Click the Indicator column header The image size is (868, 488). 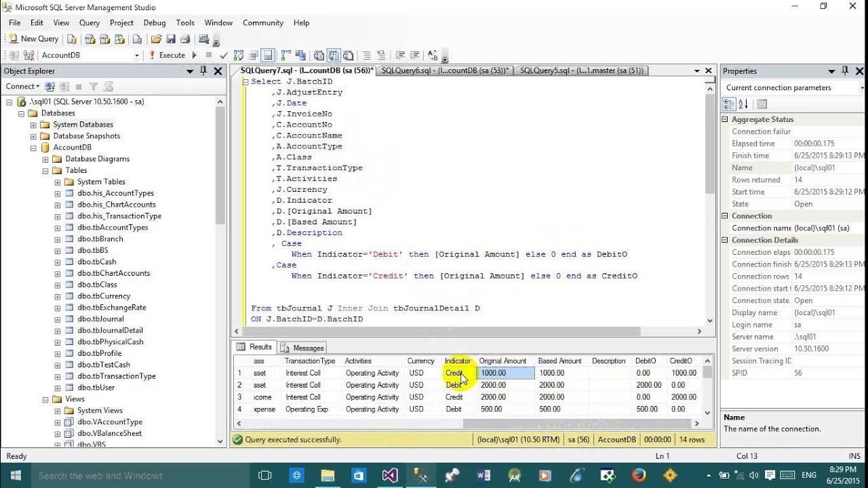tap(458, 361)
